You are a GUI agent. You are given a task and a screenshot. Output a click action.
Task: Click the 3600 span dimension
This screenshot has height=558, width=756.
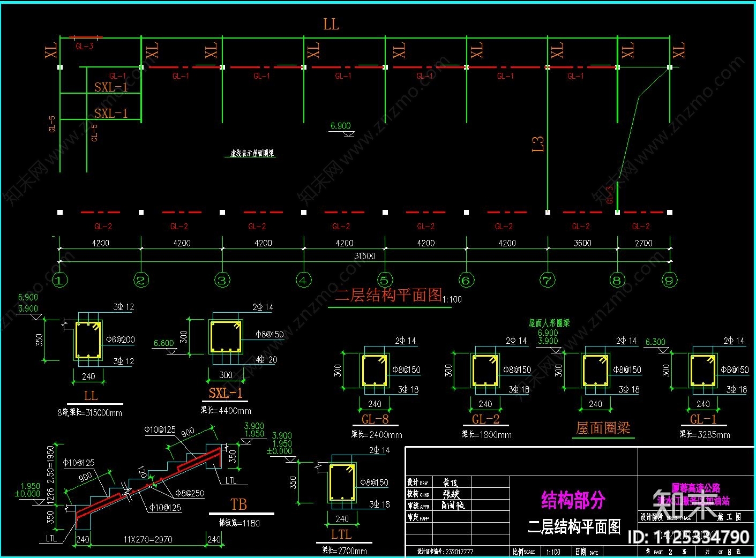click(582, 243)
